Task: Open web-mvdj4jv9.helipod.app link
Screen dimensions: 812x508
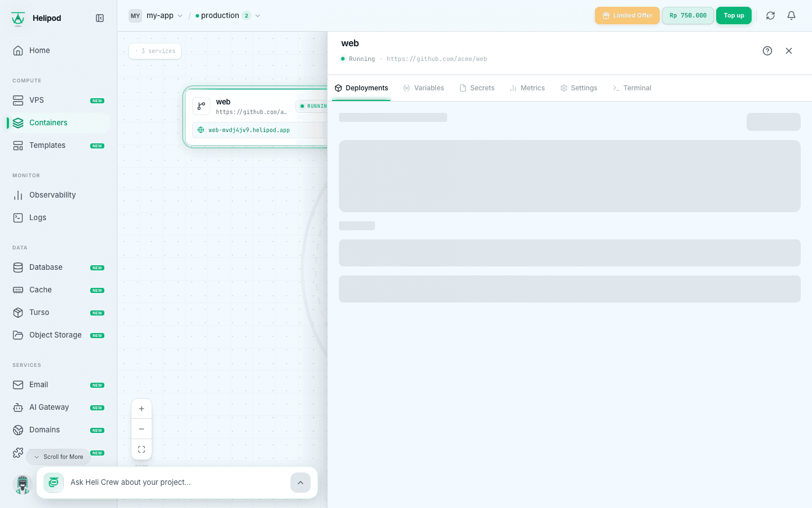Action: coord(249,130)
